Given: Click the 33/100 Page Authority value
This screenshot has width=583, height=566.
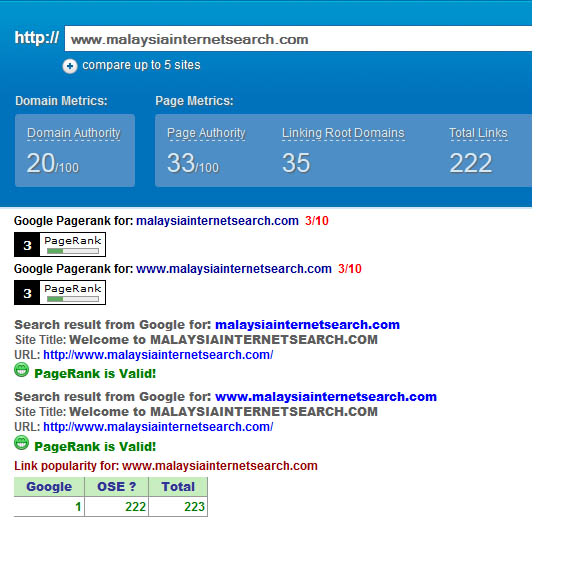Looking at the screenshot, I should tap(193, 163).
